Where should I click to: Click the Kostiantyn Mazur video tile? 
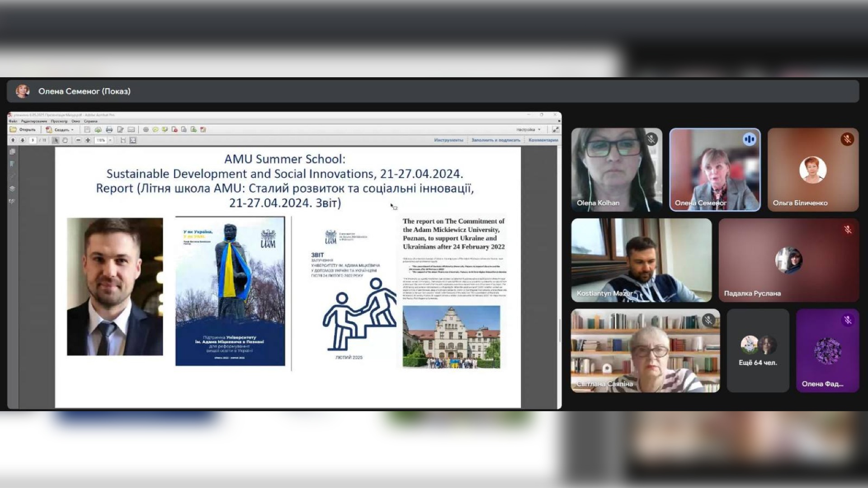642,260
